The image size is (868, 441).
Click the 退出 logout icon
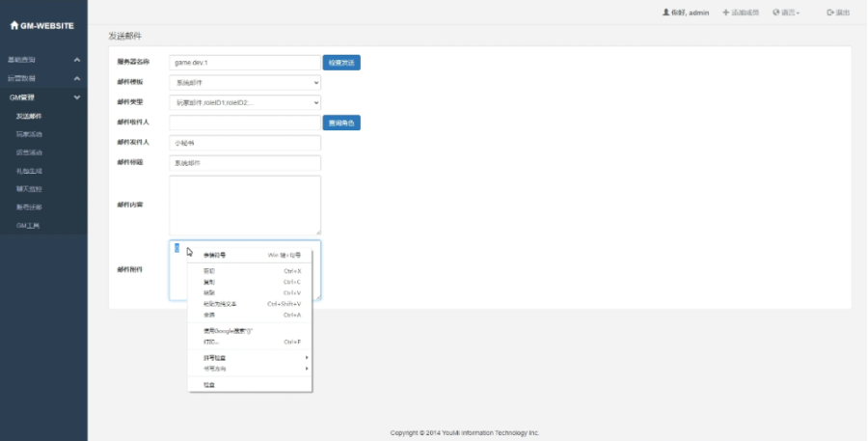coord(829,13)
